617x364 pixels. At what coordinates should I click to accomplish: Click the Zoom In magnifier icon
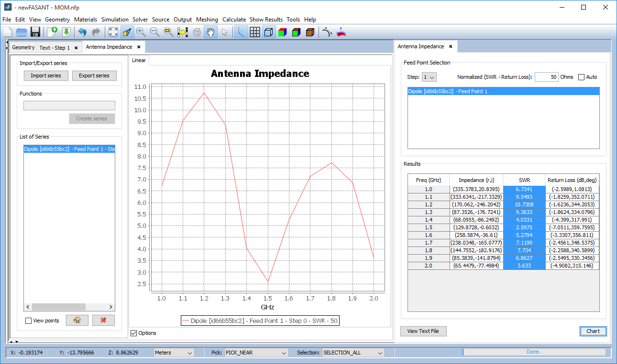[141, 32]
